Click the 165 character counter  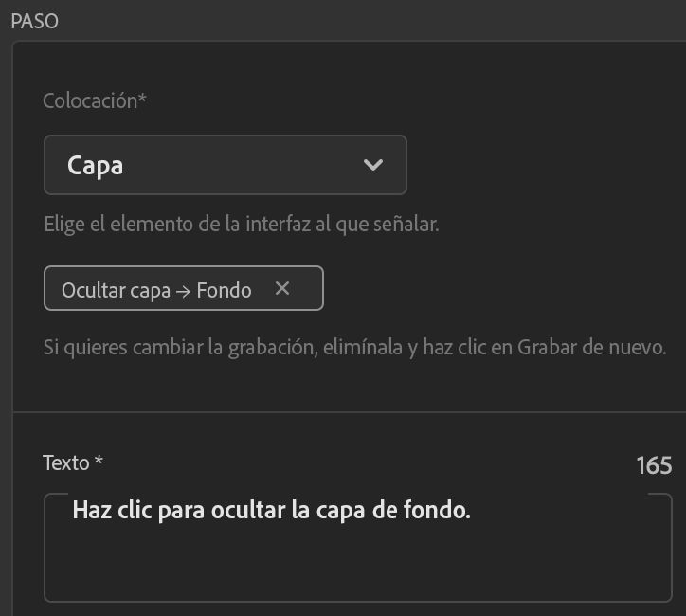coord(654,465)
